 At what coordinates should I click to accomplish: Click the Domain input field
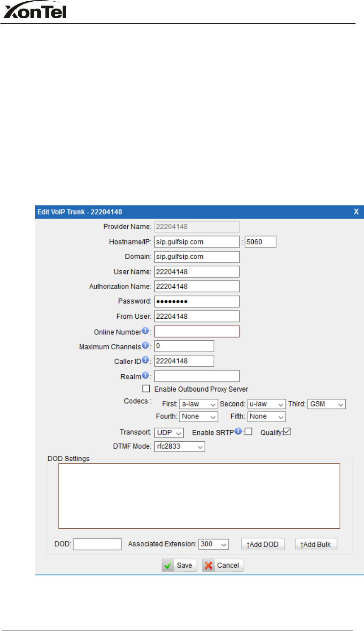click(197, 257)
